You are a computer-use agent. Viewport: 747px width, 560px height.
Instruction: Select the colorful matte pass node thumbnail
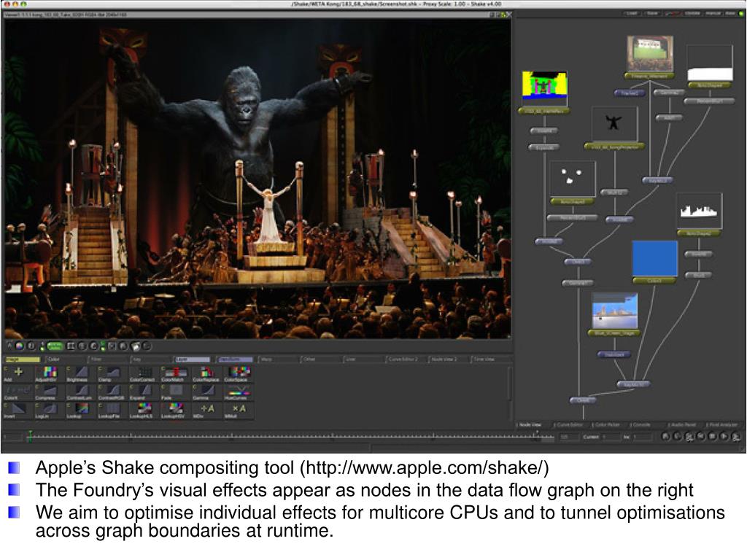[x=544, y=88]
